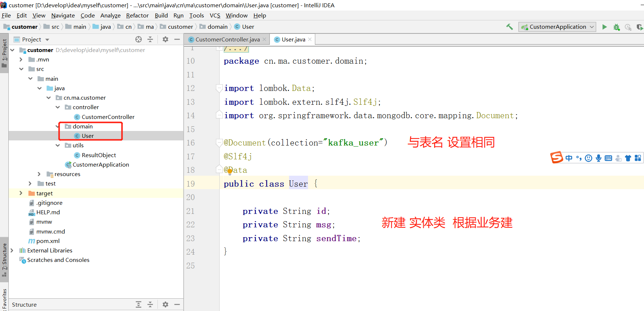Viewport: 644px width, 311px height.
Task: Open the Navigate menu
Action: pos(63,15)
